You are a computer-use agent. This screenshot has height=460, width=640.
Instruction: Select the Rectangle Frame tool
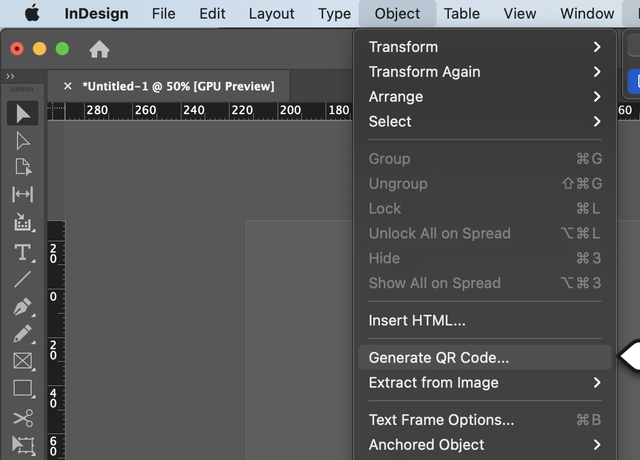point(23,361)
